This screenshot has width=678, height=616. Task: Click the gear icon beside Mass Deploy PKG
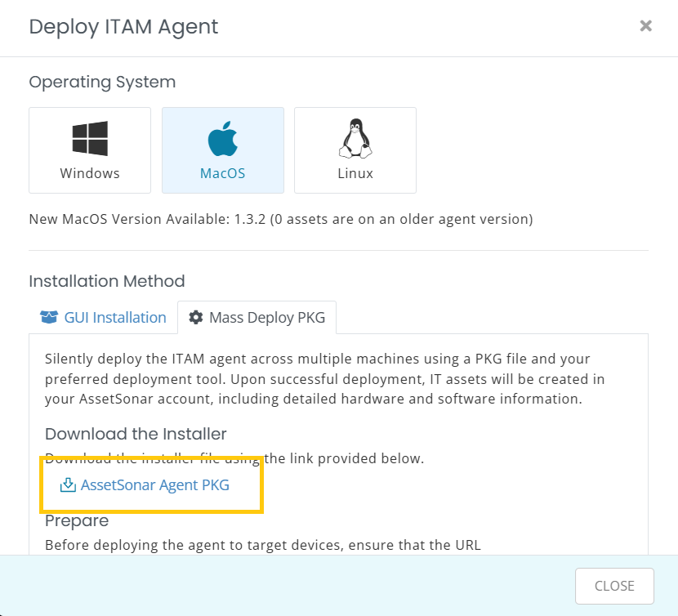point(196,317)
